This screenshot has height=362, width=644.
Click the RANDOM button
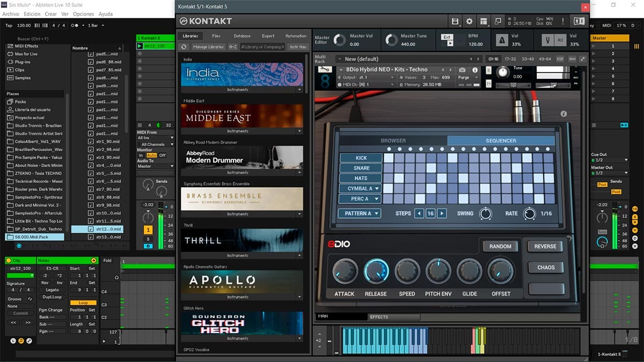pyautogui.click(x=500, y=246)
